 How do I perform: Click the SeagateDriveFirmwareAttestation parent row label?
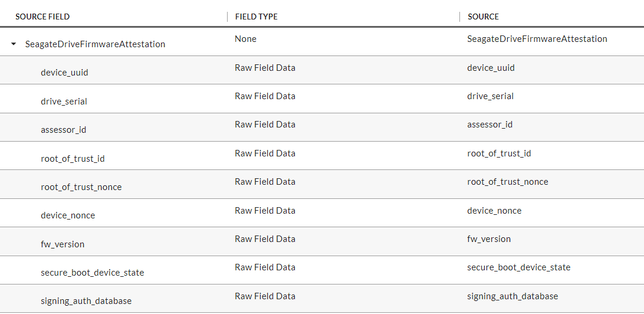tap(96, 44)
